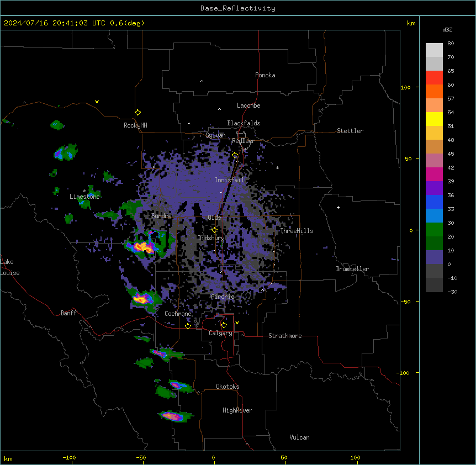Click the storm cell west of Cochrane
476x465 pixels.
[x=142, y=299]
